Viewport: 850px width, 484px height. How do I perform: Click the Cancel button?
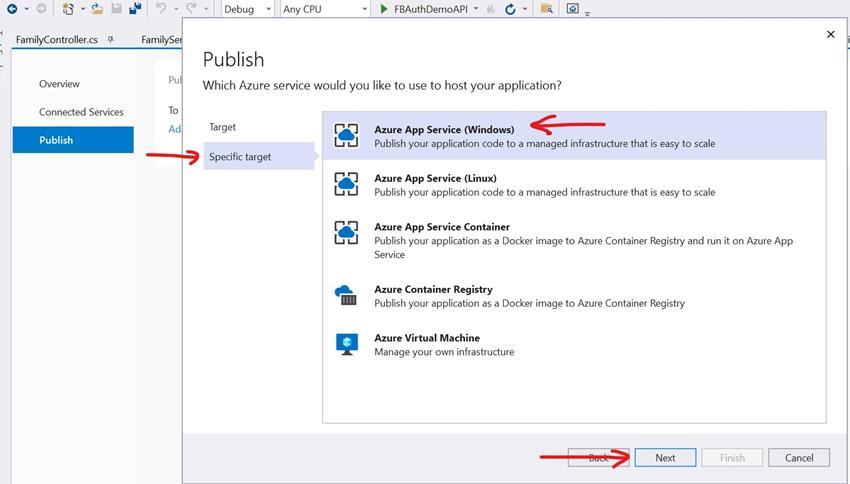click(x=799, y=458)
